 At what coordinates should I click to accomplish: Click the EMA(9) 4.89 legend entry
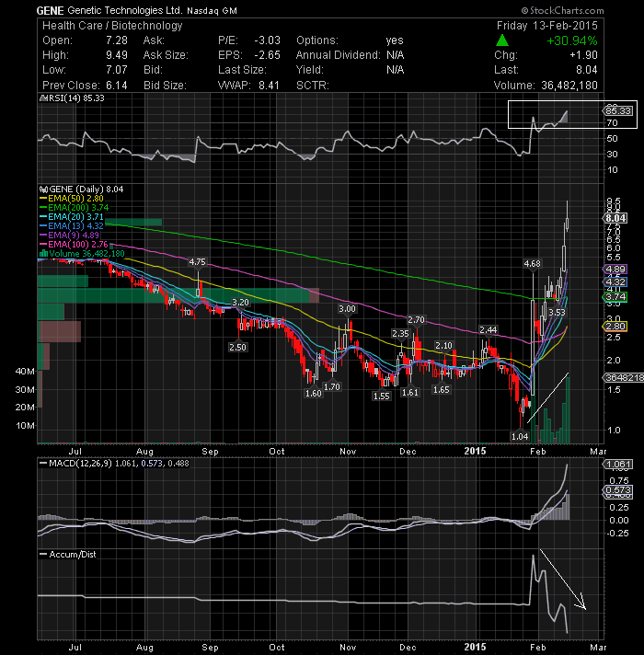click(74, 236)
